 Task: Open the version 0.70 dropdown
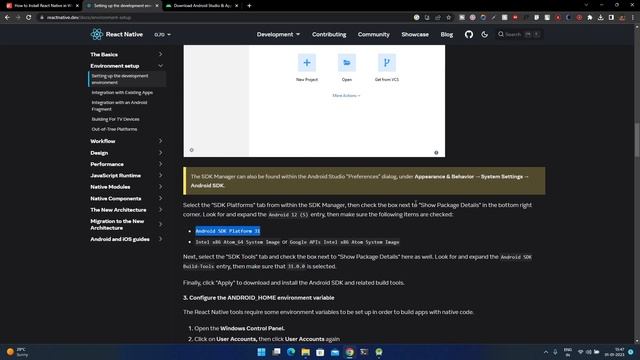[162, 35]
